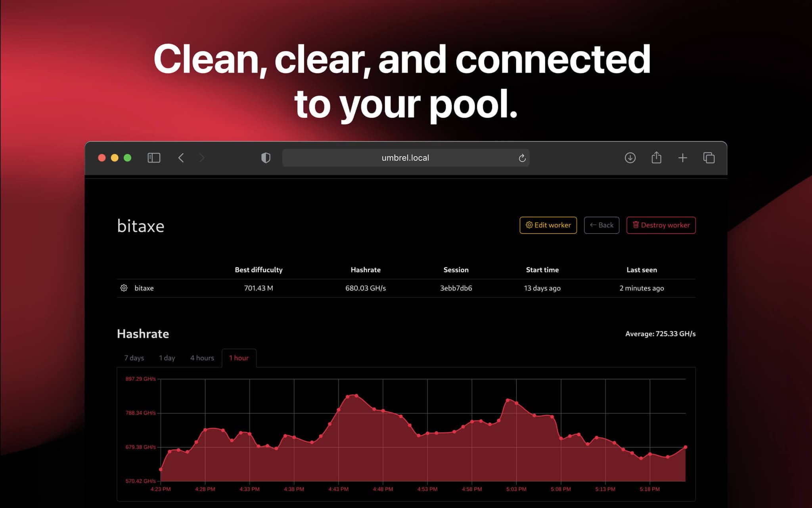The image size is (812, 508).
Task: Open downloads via the down-arrow icon
Action: pyautogui.click(x=630, y=158)
